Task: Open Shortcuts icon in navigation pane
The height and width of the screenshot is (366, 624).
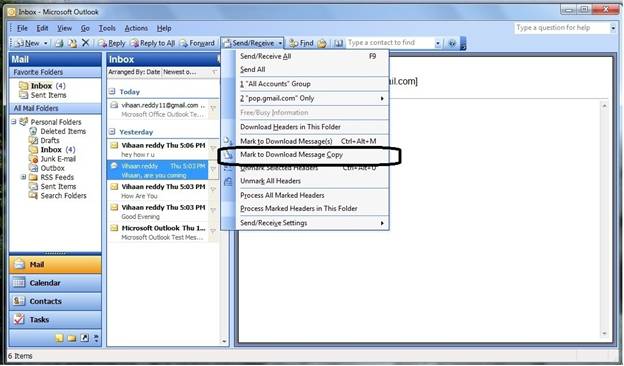Action: [x=84, y=338]
